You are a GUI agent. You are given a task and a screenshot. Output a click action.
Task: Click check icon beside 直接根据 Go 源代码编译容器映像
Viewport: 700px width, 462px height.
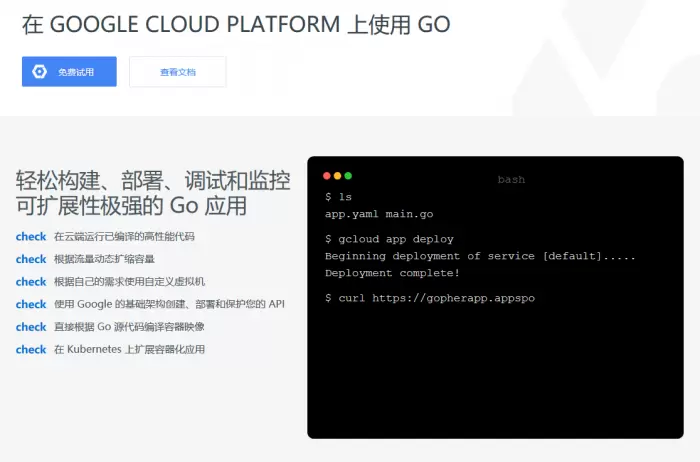click(31, 327)
